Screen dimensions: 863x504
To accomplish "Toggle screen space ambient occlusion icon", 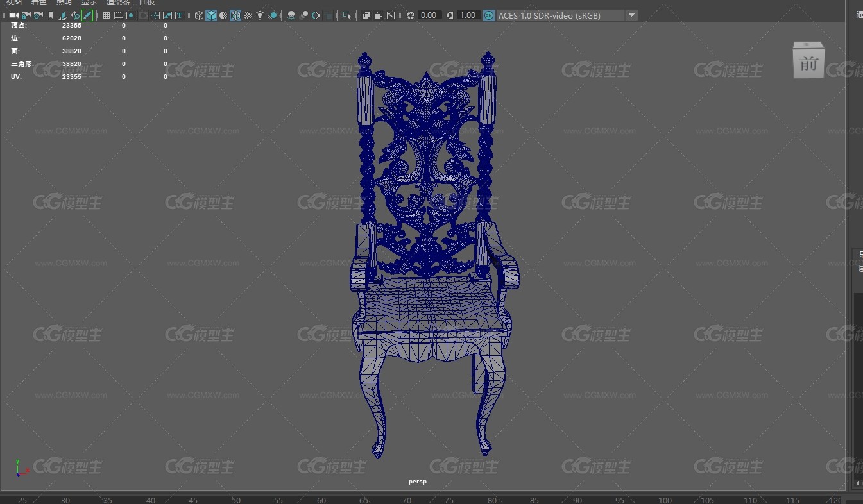I will [x=291, y=15].
